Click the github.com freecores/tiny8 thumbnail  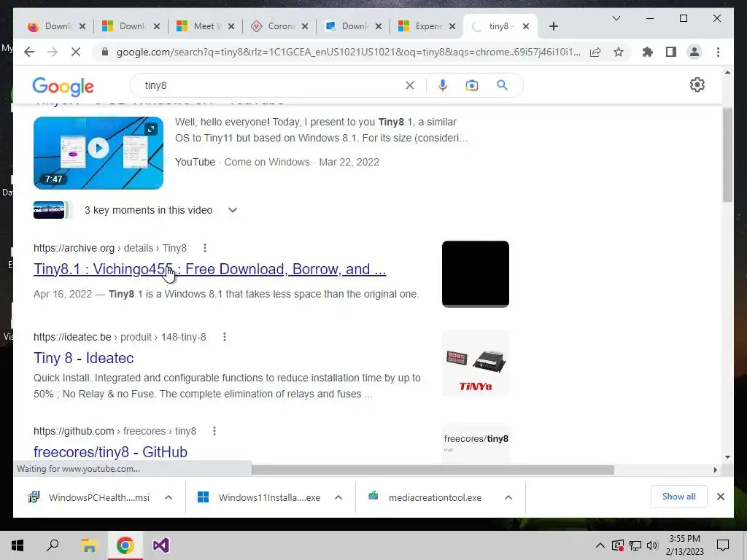point(476,443)
